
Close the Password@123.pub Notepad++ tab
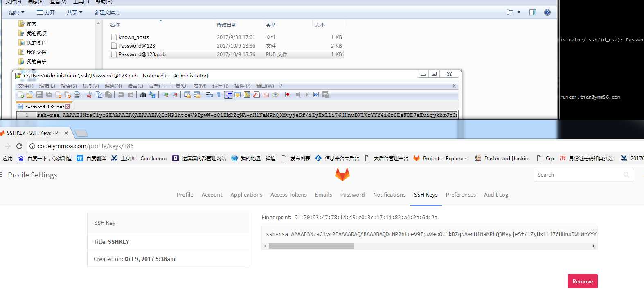68,106
